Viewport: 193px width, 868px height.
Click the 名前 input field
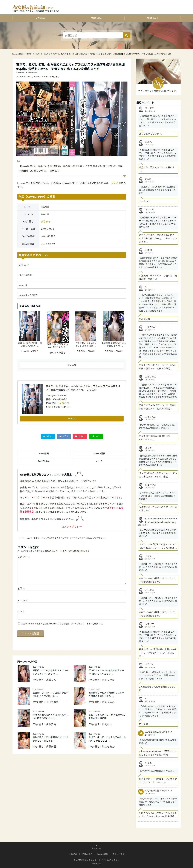click(x=72, y=593)
